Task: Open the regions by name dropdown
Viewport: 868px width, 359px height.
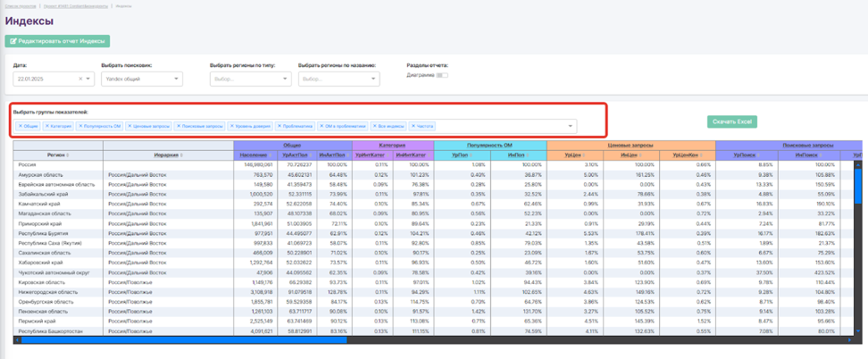Action: (338, 79)
